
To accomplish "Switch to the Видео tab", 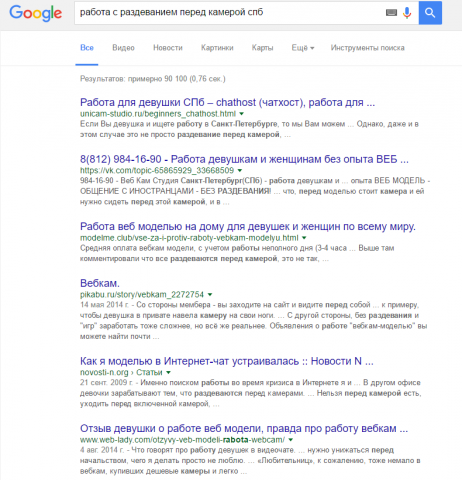I will pos(123,48).
